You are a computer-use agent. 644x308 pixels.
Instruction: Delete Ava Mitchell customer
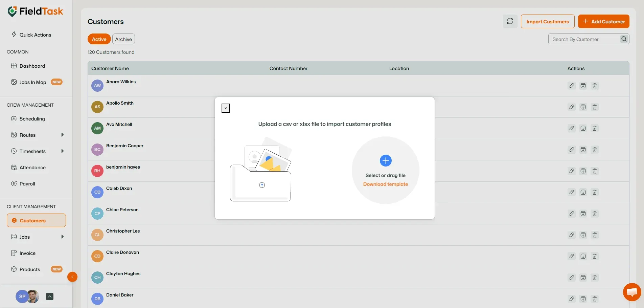tap(595, 128)
